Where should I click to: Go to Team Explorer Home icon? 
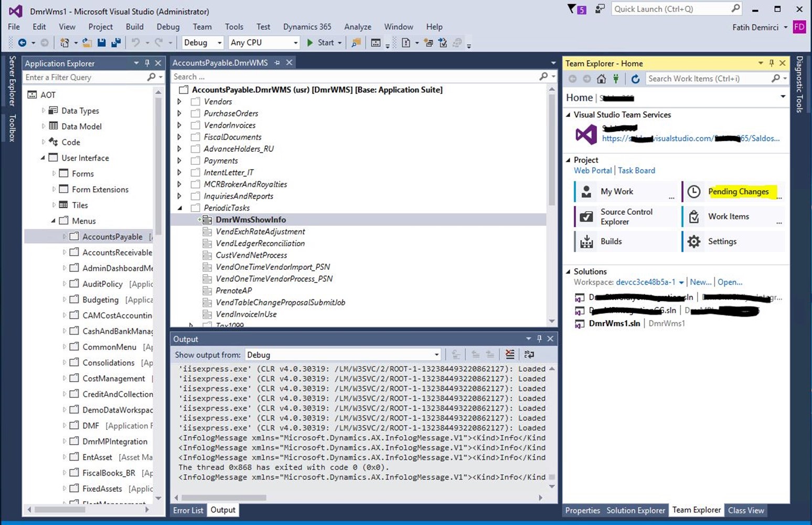coord(601,79)
